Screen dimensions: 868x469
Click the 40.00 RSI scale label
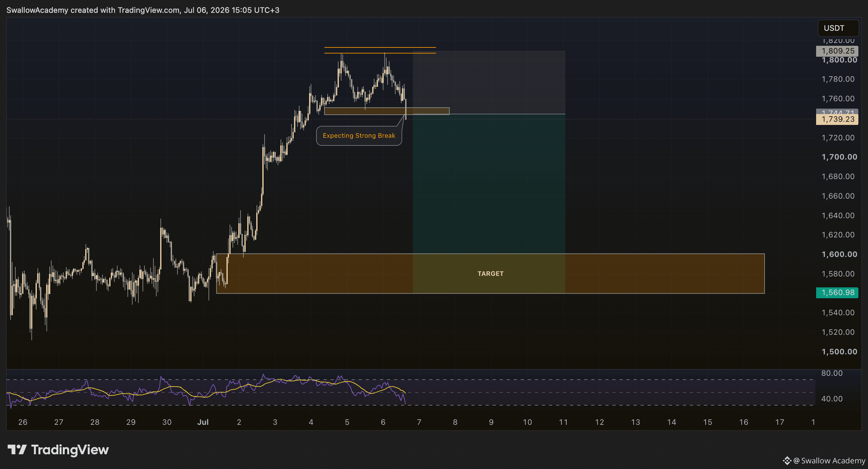pyautogui.click(x=831, y=399)
